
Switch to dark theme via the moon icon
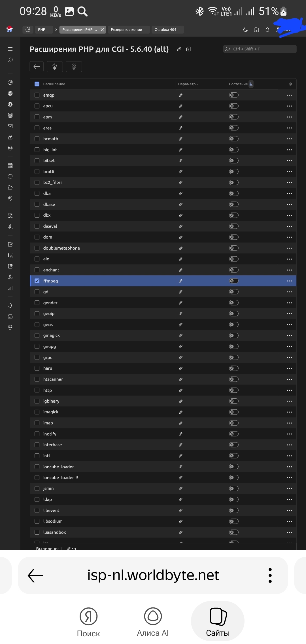pyautogui.click(x=245, y=30)
